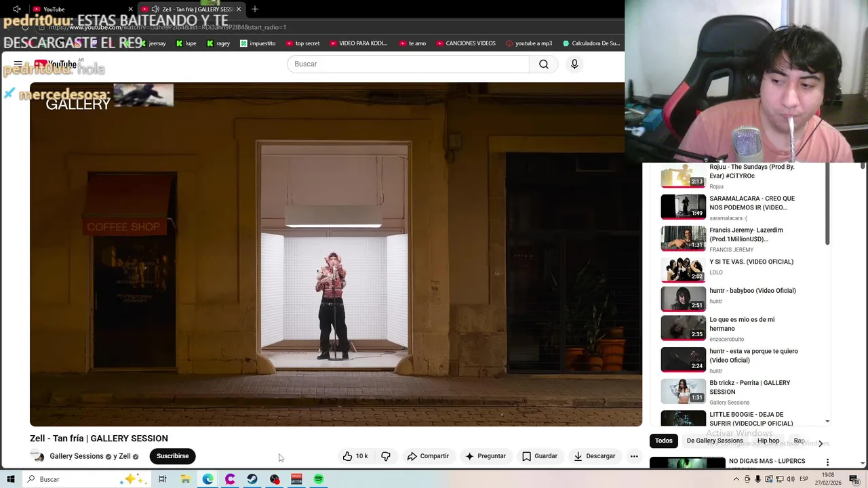Screen dimensions: 868x488
Task: Select the De Gallery Sessions filter chip
Action: (715, 441)
